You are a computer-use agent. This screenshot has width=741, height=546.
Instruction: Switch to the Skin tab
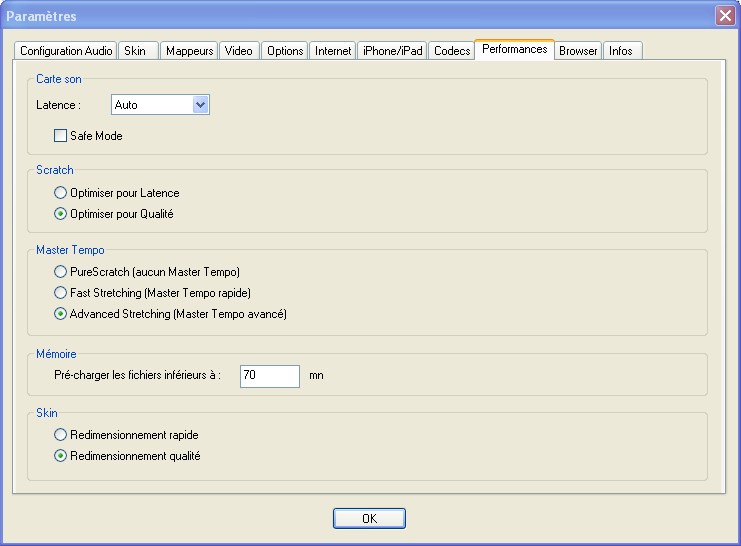(x=138, y=51)
